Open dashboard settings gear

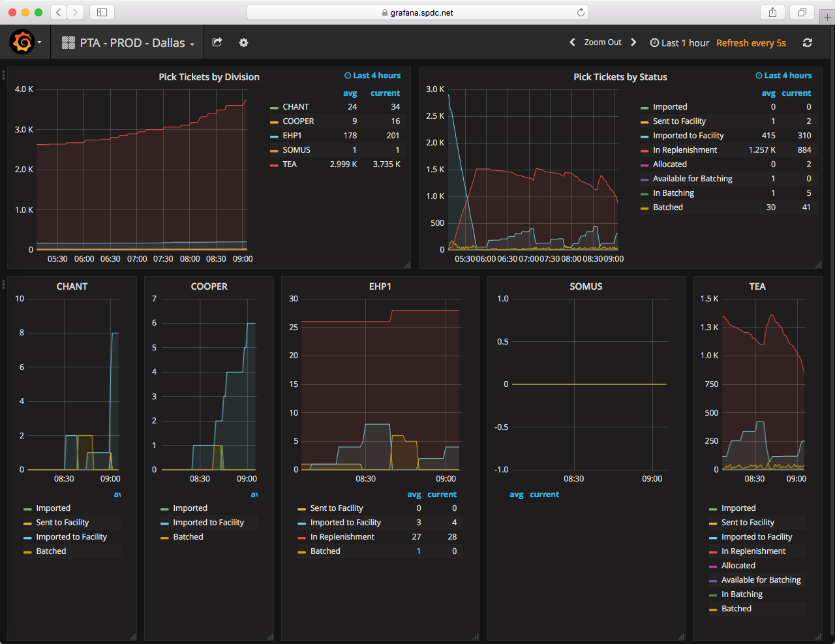click(x=243, y=42)
